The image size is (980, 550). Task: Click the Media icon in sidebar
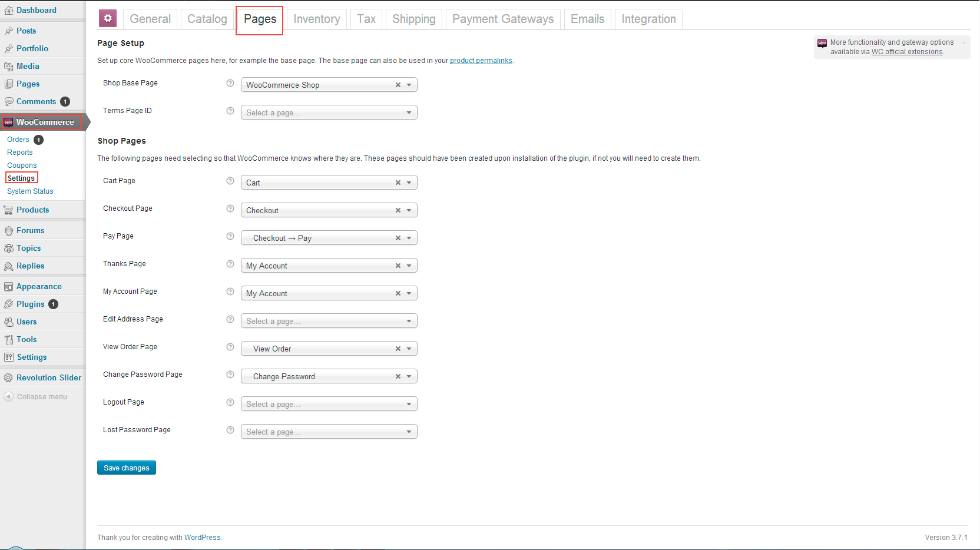point(9,66)
